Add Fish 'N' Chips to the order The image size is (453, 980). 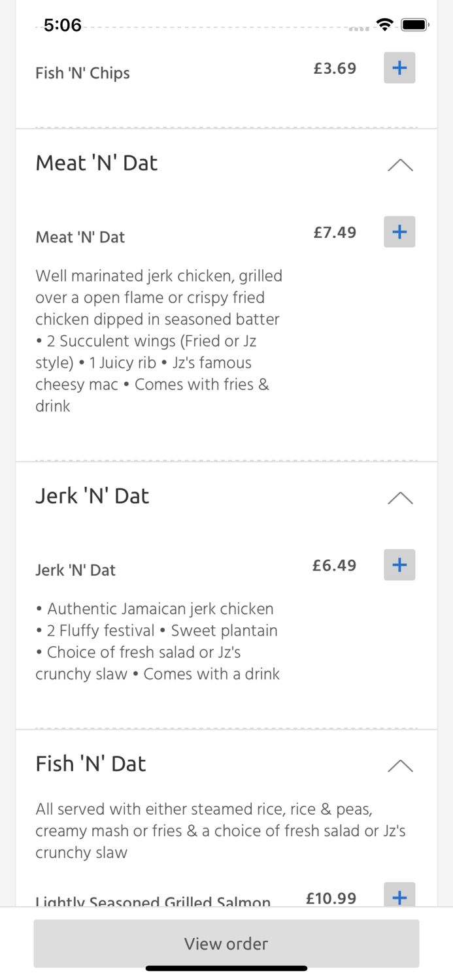pyautogui.click(x=399, y=67)
